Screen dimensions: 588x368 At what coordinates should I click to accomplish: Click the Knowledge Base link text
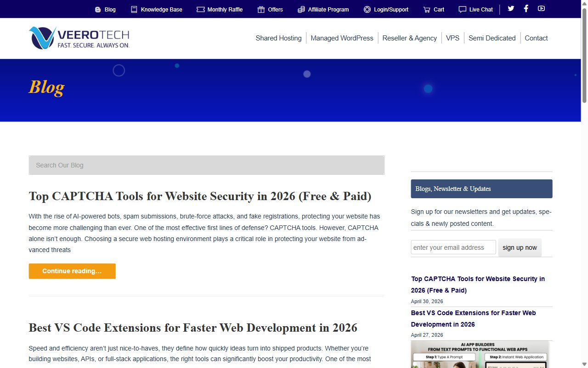(x=161, y=10)
